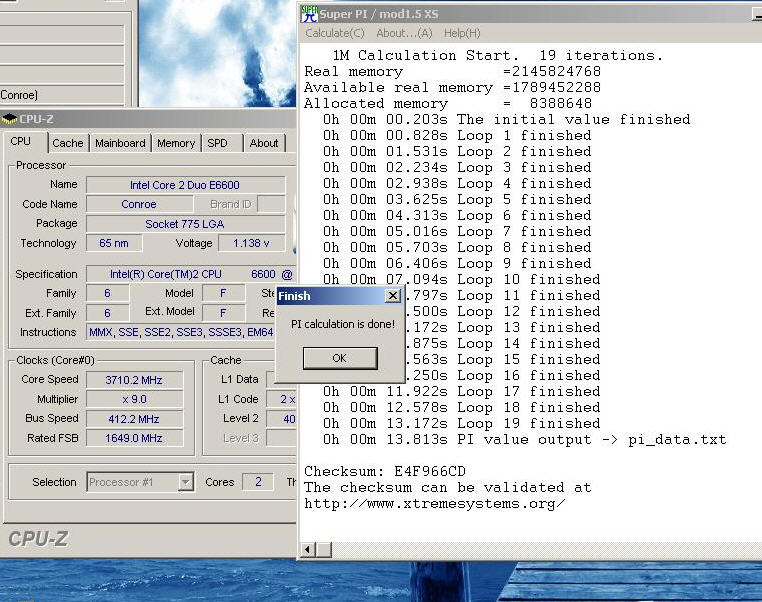Open the Help menu in Super PI

pos(462,33)
